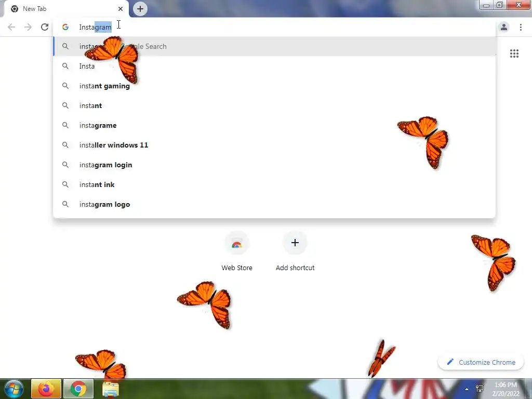Image resolution: width=532 pixels, height=399 pixels.
Task: Open Windows Explorer from taskbar
Action: tap(111, 389)
